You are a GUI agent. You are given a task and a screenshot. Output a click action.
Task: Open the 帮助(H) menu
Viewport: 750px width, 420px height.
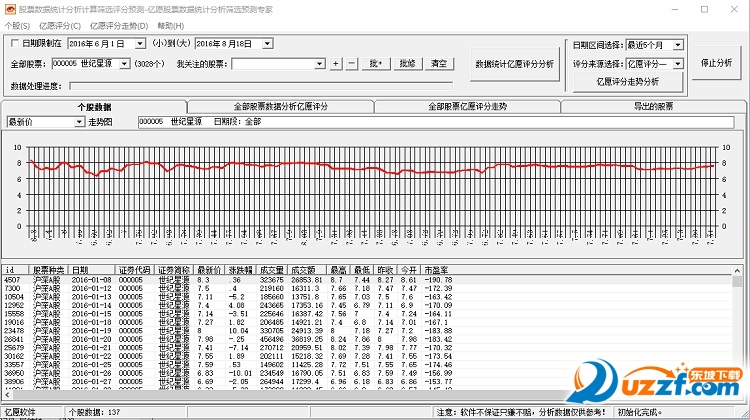pyautogui.click(x=171, y=26)
